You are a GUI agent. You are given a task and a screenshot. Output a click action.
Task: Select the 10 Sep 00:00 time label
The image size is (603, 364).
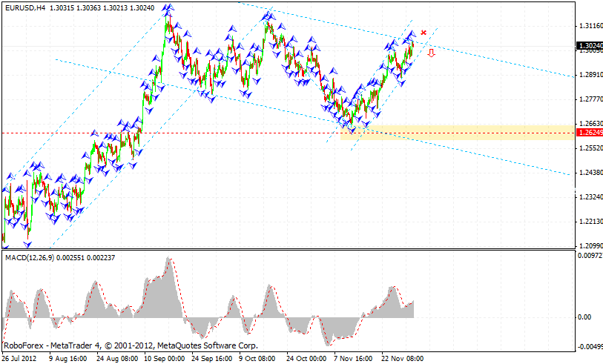tap(162, 357)
